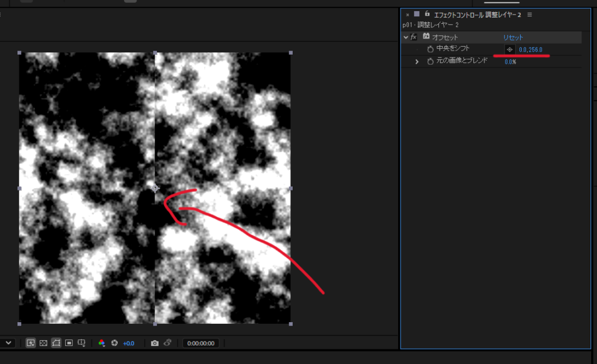Click the reset exposure aperture icon

[x=114, y=343]
